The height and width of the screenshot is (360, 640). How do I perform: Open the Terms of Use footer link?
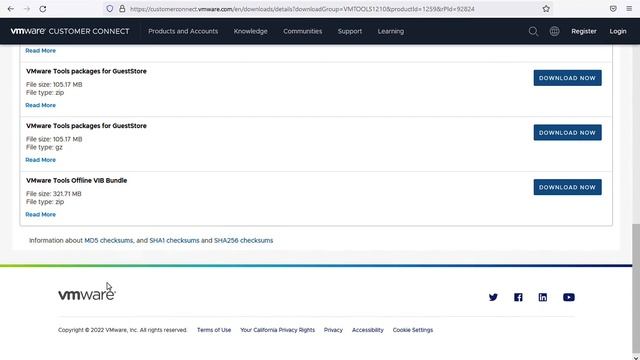214,330
